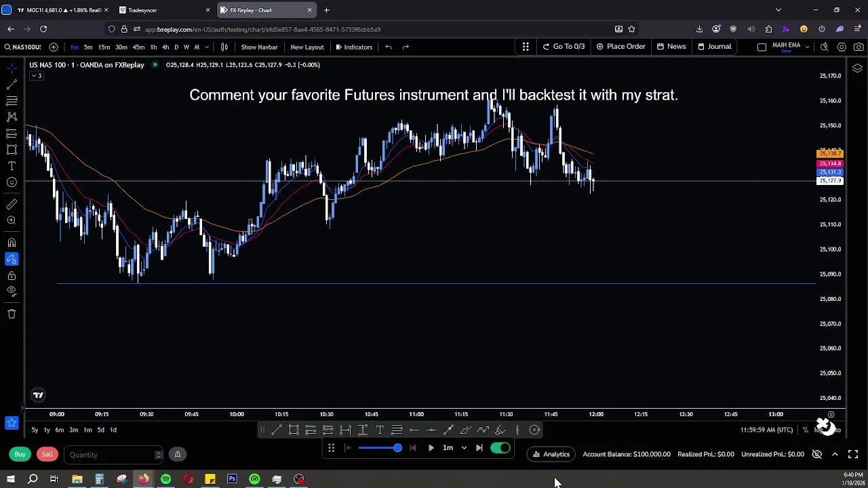Open symbol search for NAS100USD
This screenshot has height=488, width=868.
pos(22,47)
